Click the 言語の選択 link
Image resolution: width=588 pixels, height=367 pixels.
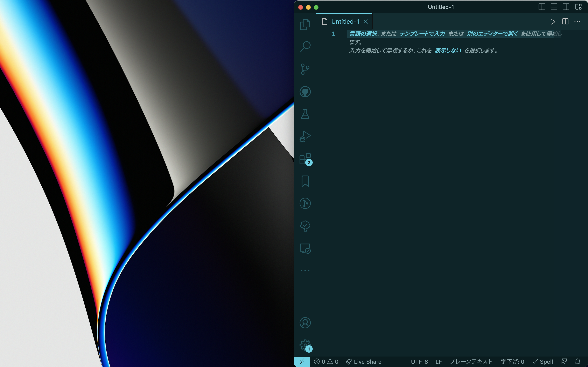[363, 34]
